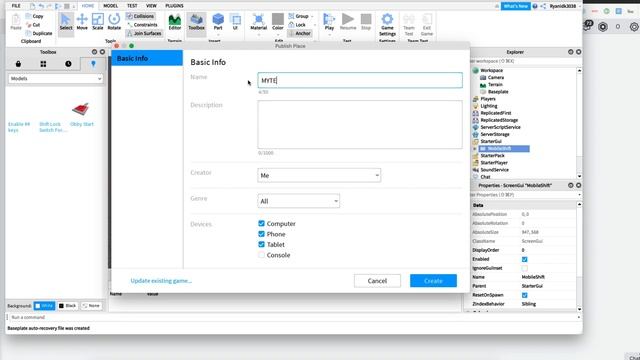Click into the Name input field
This screenshot has width=640, height=360.
click(360, 80)
